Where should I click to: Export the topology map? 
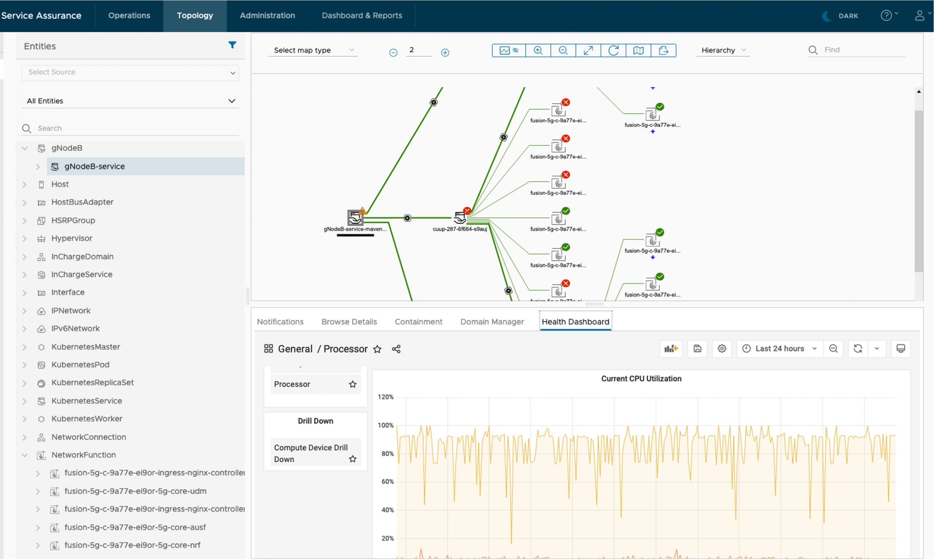(663, 51)
